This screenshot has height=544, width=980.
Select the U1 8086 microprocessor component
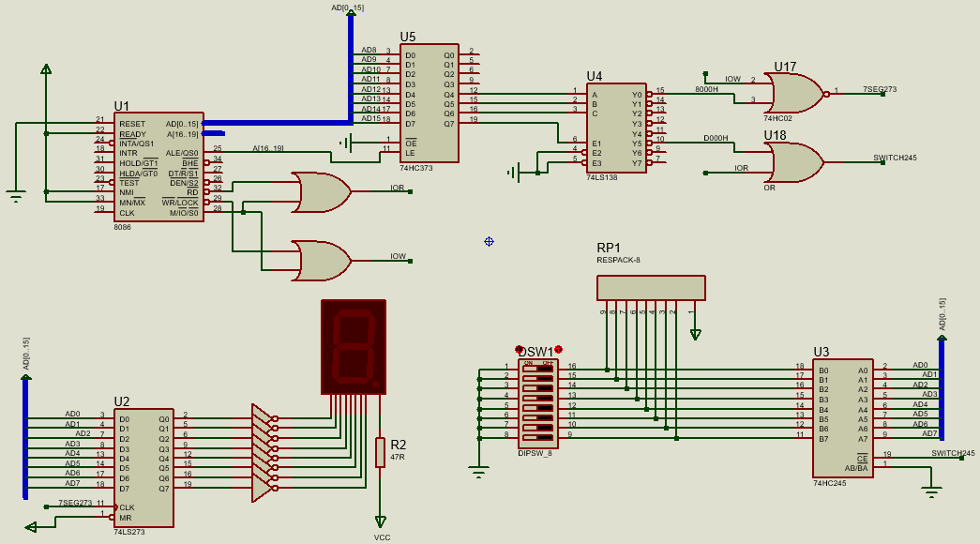click(158, 167)
